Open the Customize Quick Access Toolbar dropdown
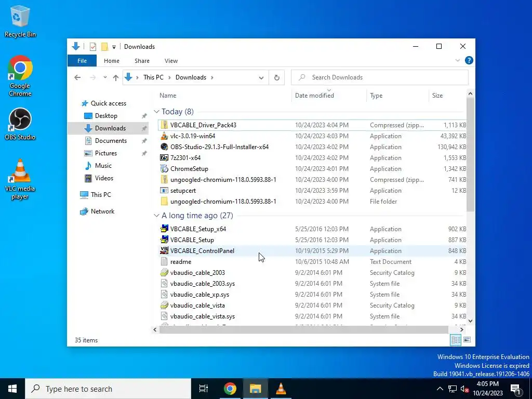This screenshot has height=399, width=532. tap(114, 47)
